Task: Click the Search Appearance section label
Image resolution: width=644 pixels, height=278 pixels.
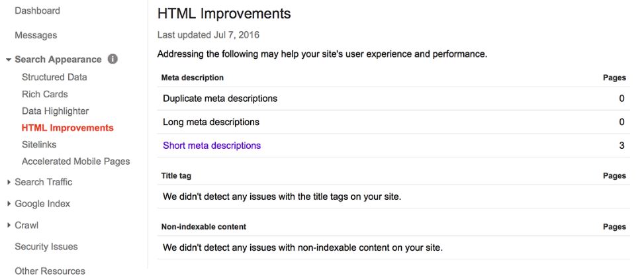Action: pos(58,60)
